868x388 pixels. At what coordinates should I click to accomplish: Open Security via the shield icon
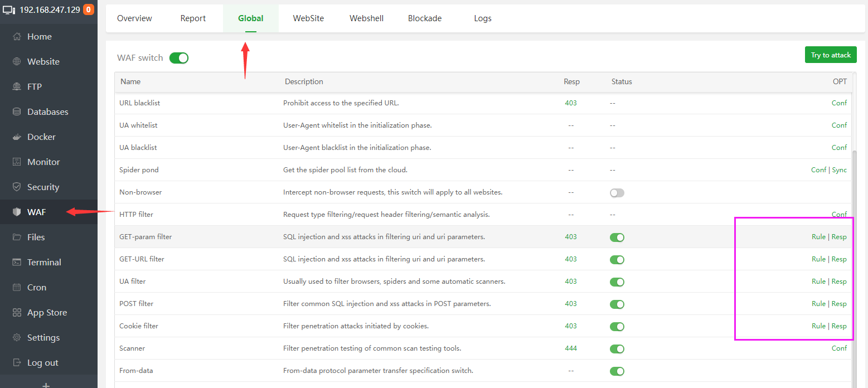pos(17,187)
